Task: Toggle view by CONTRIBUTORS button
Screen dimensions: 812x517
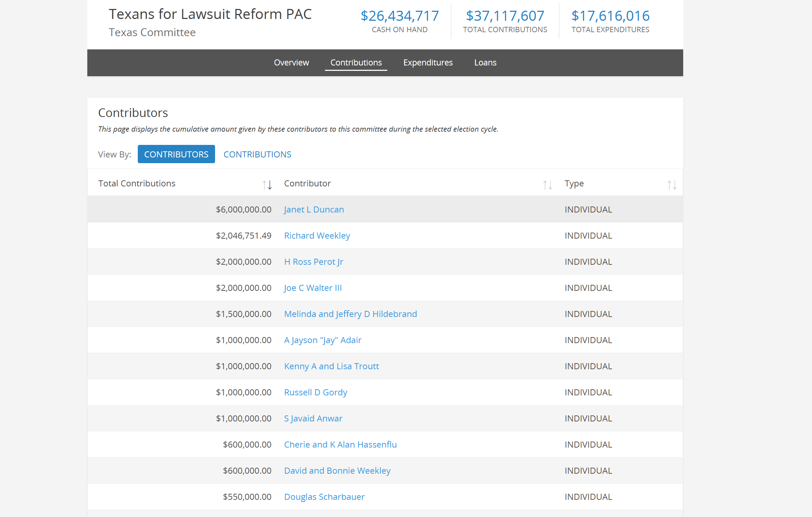Action: coord(176,154)
